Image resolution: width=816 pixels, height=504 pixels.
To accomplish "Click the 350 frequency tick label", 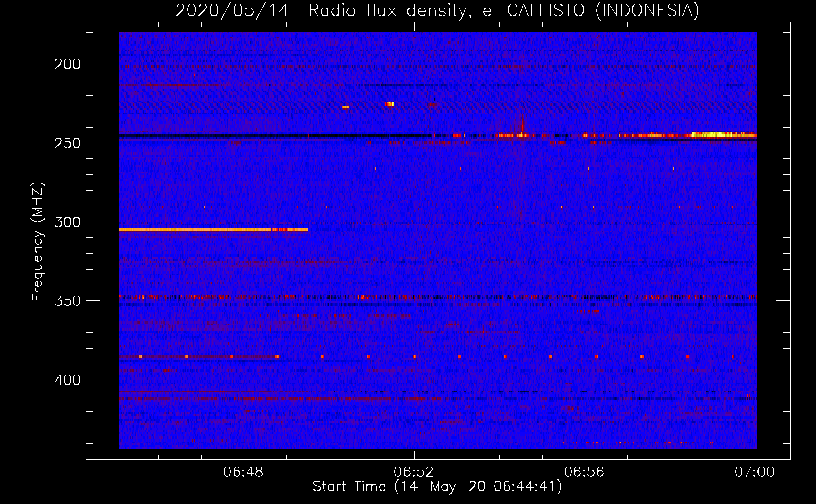I will [x=68, y=301].
